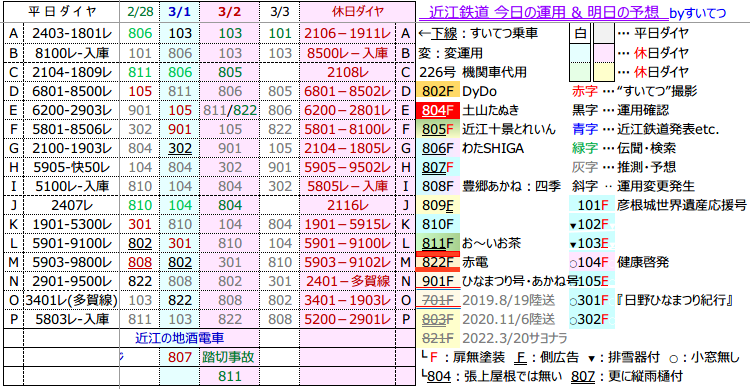Click the 青字 近江鉄道発表etc. legend line
This screenshot has height=389, width=750.
click(x=645, y=129)
